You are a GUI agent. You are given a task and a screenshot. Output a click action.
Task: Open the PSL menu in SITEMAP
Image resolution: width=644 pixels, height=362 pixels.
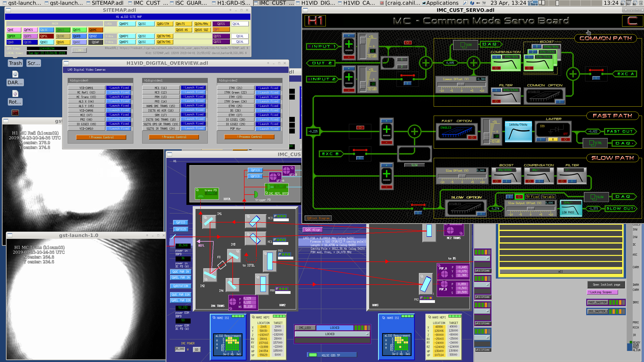click(x=46, y=36)
